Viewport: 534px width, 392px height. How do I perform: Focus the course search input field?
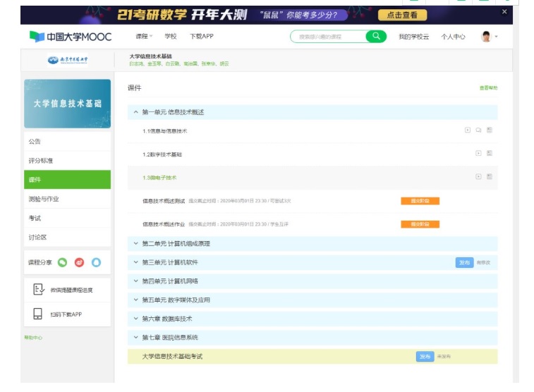point(328,36)
